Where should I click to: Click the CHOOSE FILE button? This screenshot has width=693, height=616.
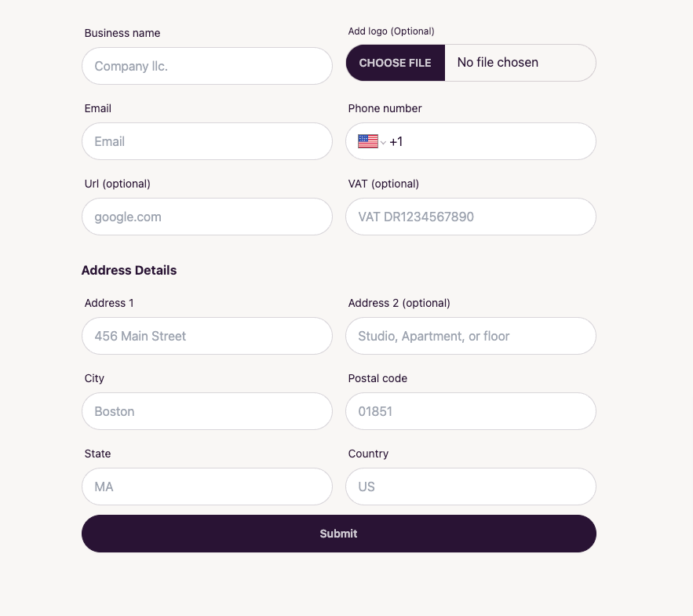tap(395, 63)
